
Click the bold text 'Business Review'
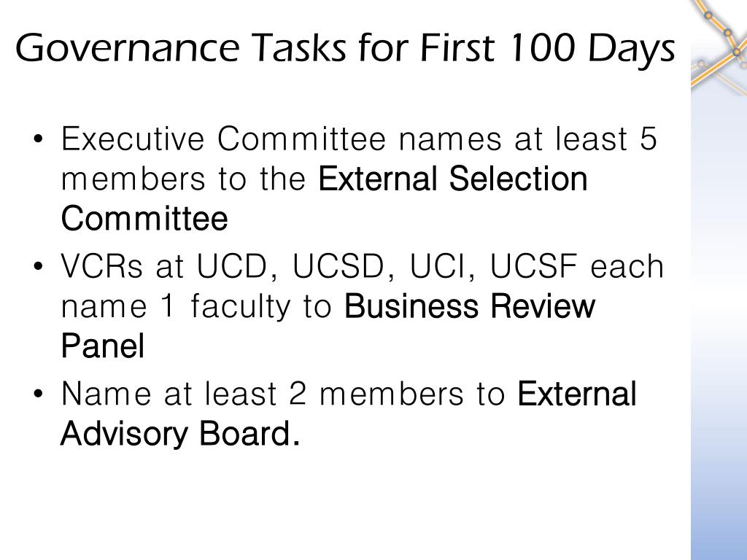pos(469,306)
